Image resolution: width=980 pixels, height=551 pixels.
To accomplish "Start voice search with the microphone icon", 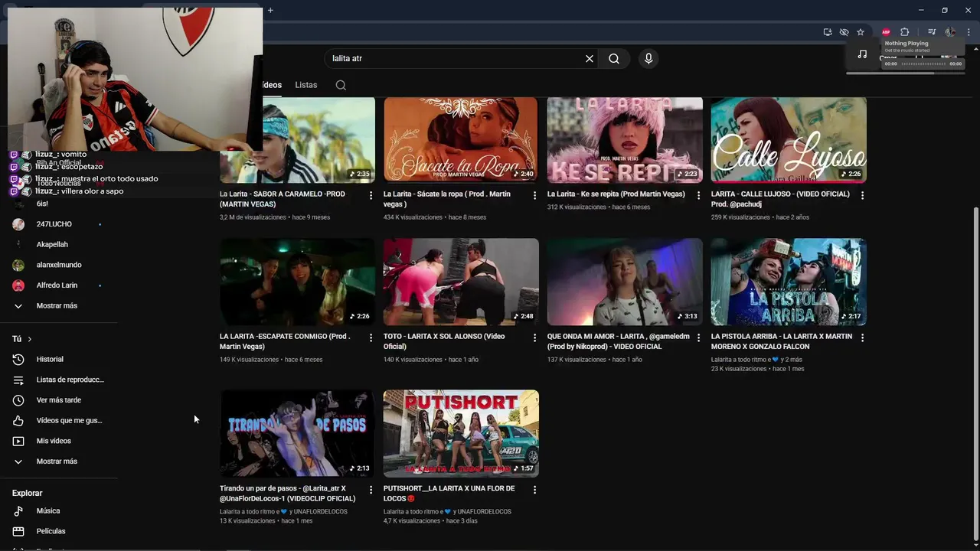I will (x=648, y=58).
